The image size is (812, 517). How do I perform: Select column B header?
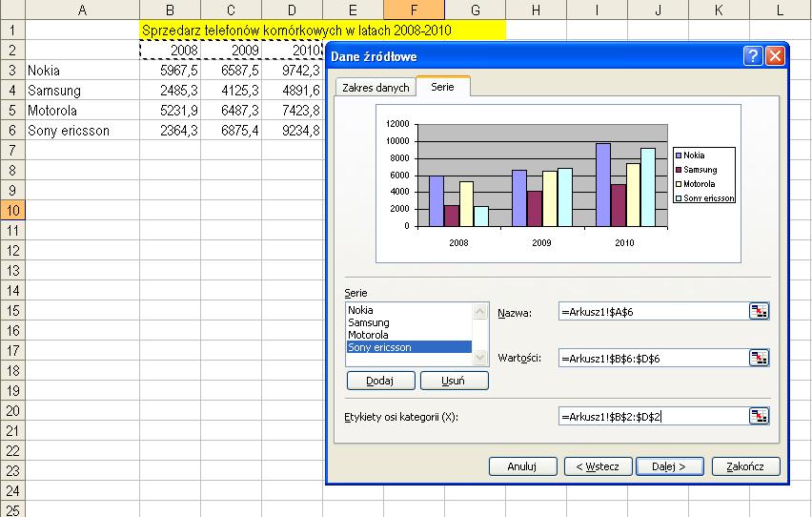[x=170, y=10]
